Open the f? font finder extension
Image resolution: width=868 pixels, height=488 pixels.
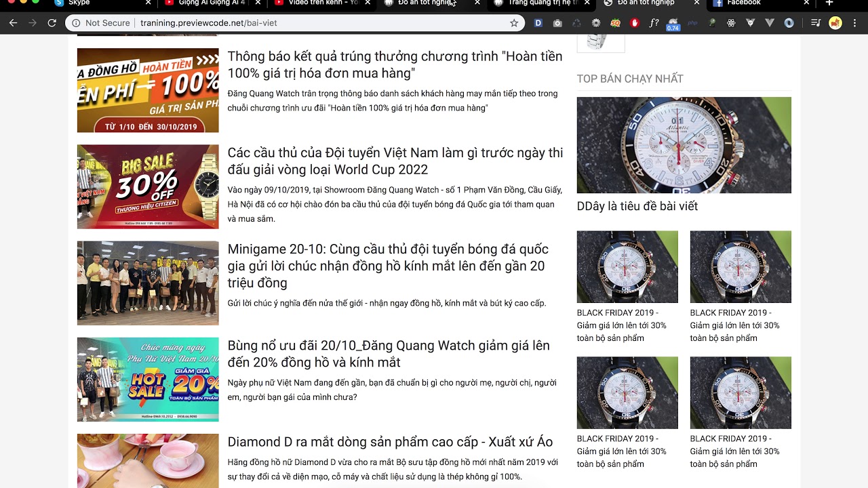tap(654, 23)
